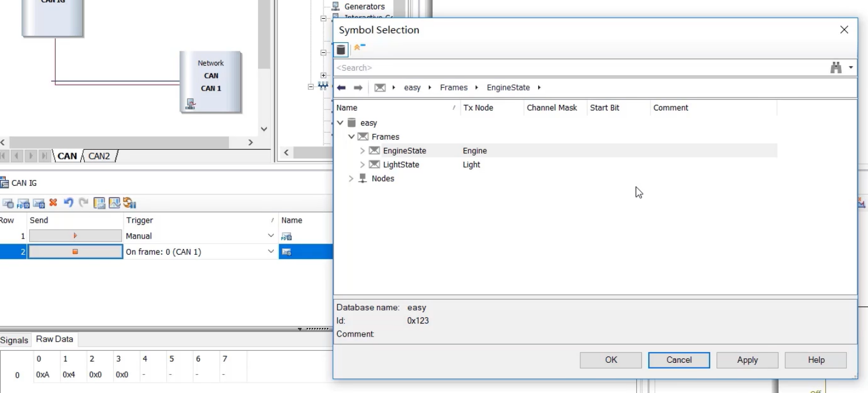
Task: Select the Frames tree item
Action: tap(386, 137)
